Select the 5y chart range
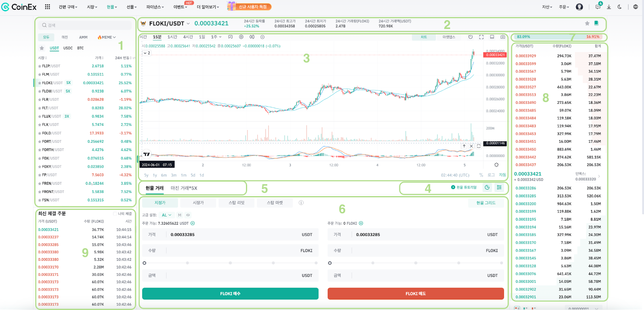This screenshot has height=310, width=644. 147,175
